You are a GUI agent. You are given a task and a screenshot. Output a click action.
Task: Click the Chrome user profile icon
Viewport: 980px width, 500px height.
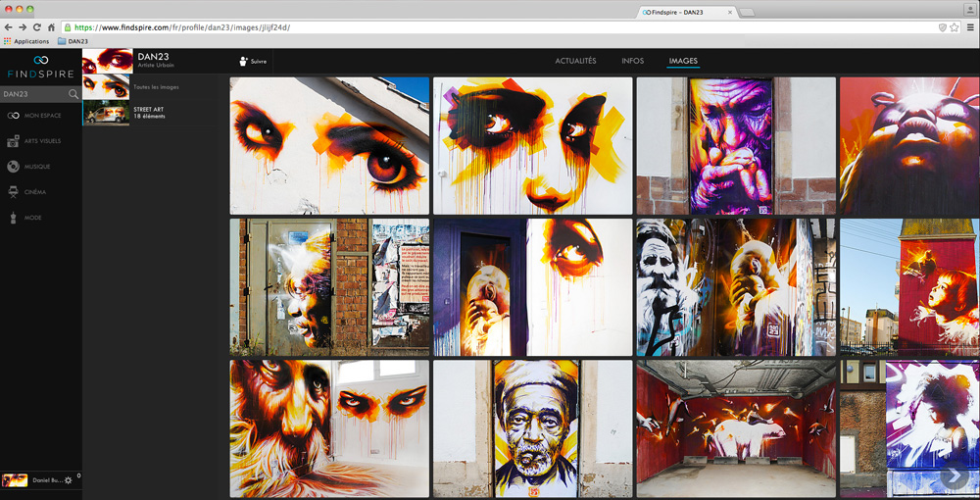point(970,10)
